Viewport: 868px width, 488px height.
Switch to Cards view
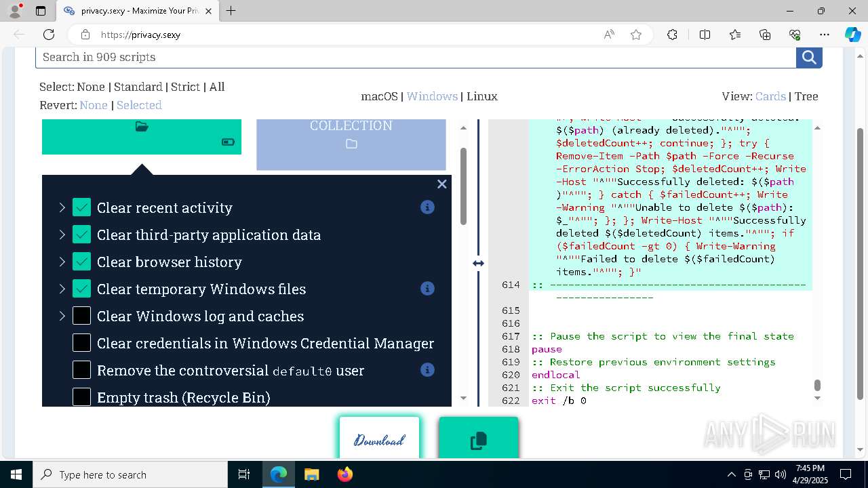[x=770, y=96]
